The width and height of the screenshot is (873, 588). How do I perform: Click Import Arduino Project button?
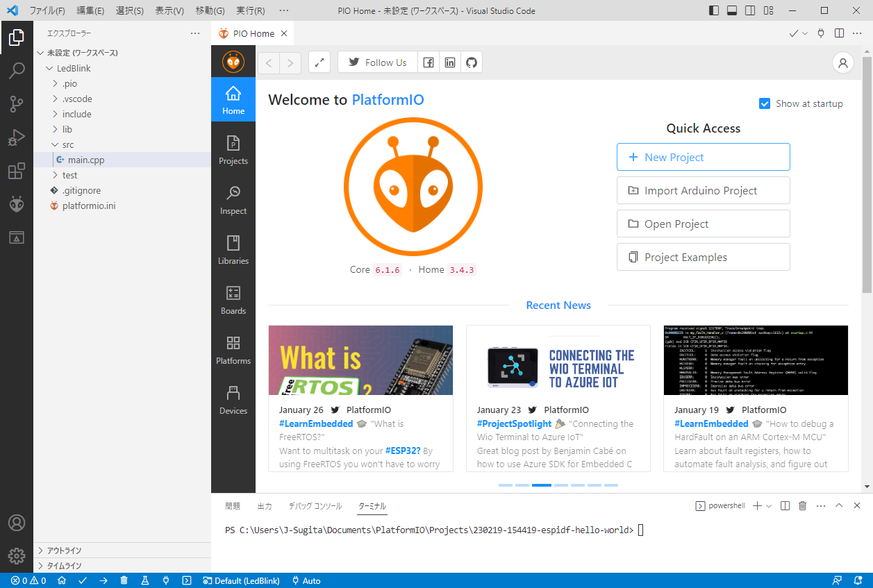(x=704, y=190)
